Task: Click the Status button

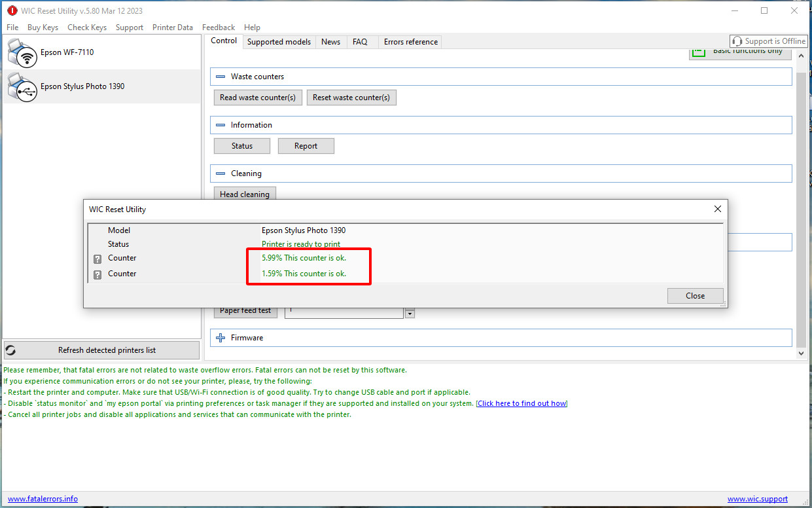Action: point(242,146)
